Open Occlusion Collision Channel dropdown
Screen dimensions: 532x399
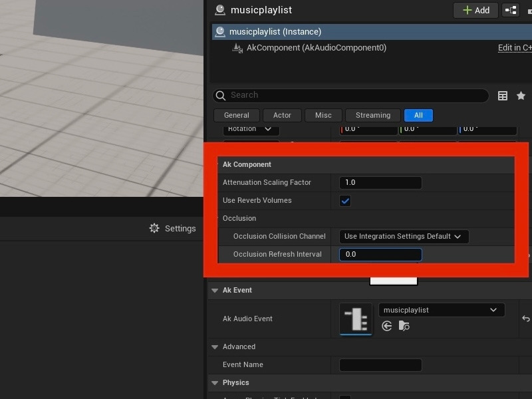pyautogui.click(x=404, y=237)
